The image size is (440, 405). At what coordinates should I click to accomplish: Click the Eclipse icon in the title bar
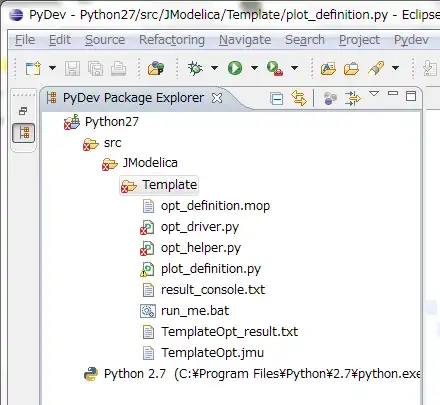pos(16,15)
